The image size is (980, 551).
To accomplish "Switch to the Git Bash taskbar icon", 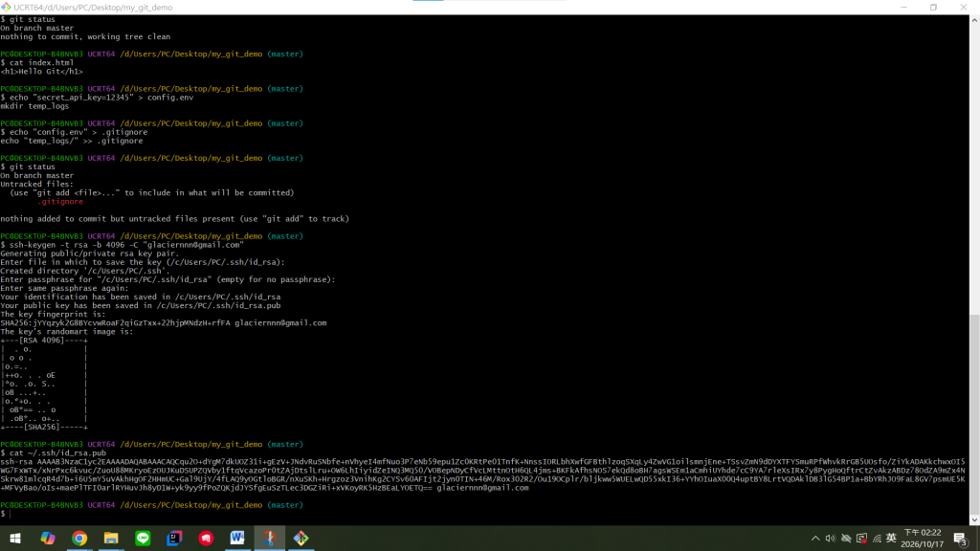I will [301, 538].
